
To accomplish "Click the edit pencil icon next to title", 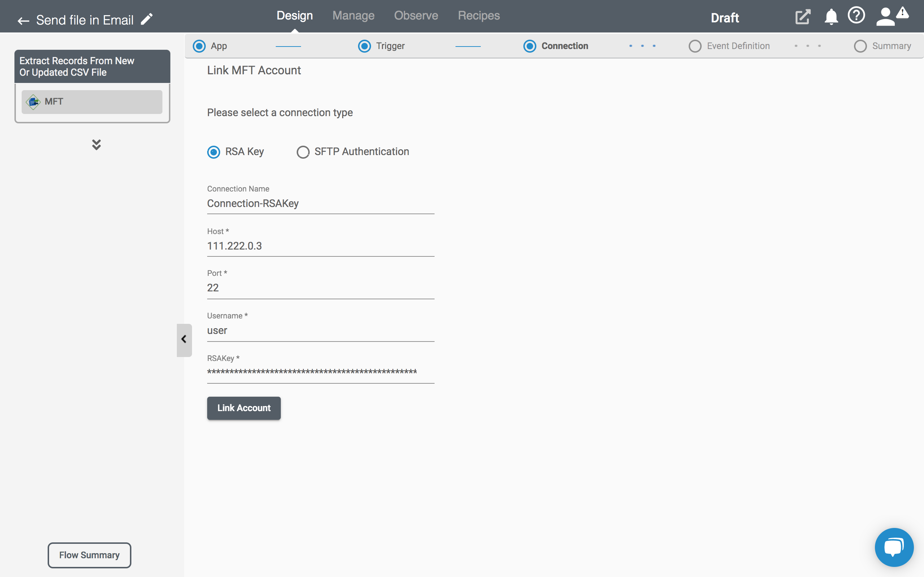I will click(x=148, y=19).
